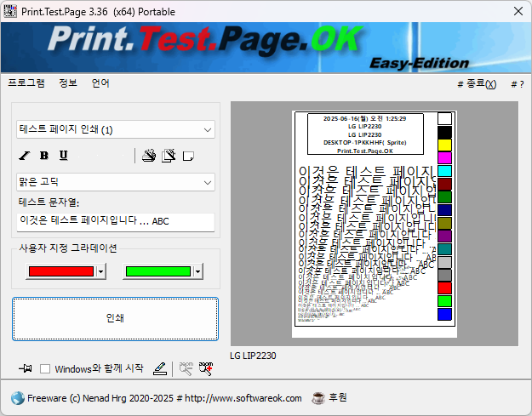Click the red gradient color swatch

point(60,271)
